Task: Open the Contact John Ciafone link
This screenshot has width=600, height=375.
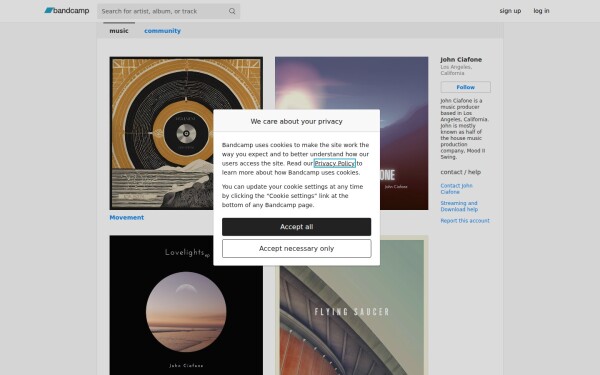Action: tap(456, 189)
